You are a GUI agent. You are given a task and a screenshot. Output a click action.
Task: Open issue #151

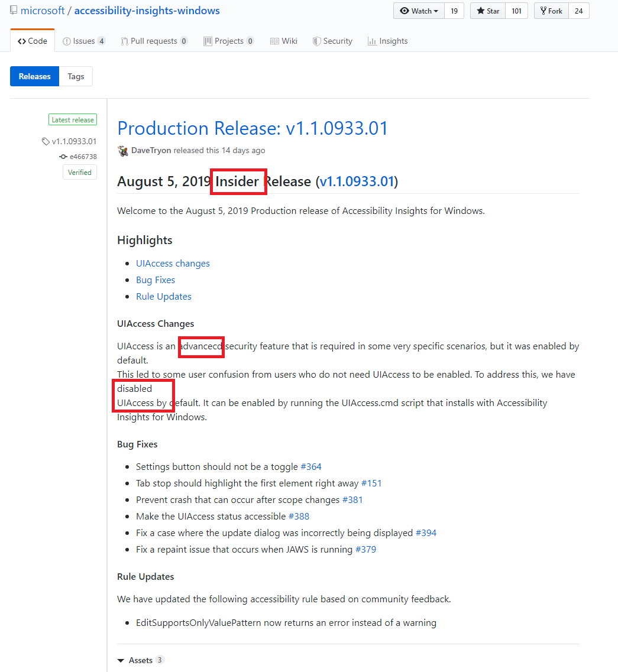click(x=371, y=483)
